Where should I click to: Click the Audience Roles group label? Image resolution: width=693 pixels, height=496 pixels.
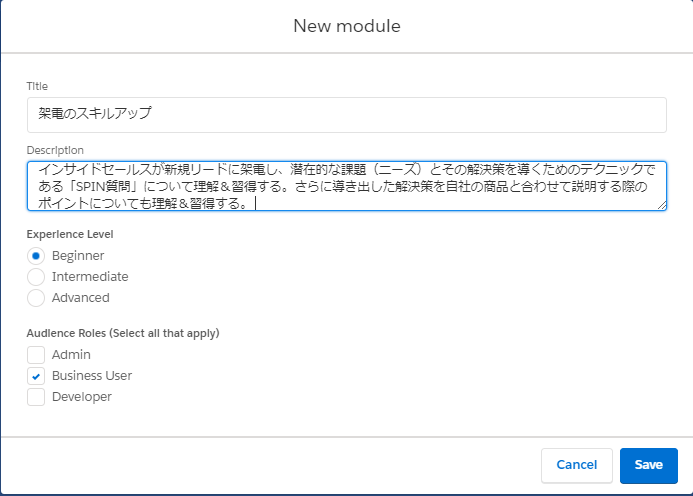(x=123, y=333)
